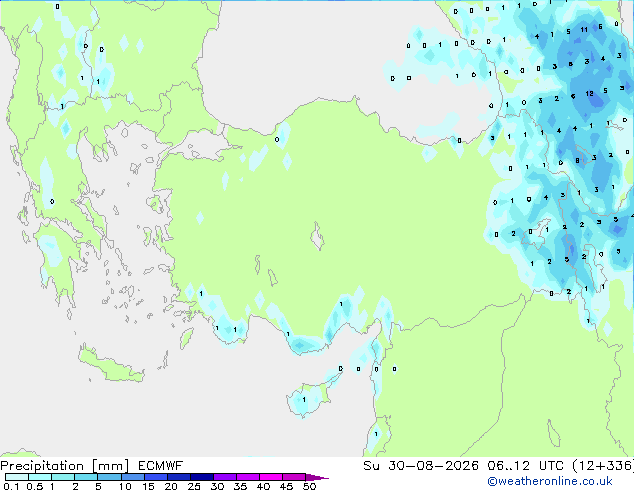The height and width of the screenshot is (490, 634).
Task: Click the '06..12 UTC' time range text
Action: point(525,466)
